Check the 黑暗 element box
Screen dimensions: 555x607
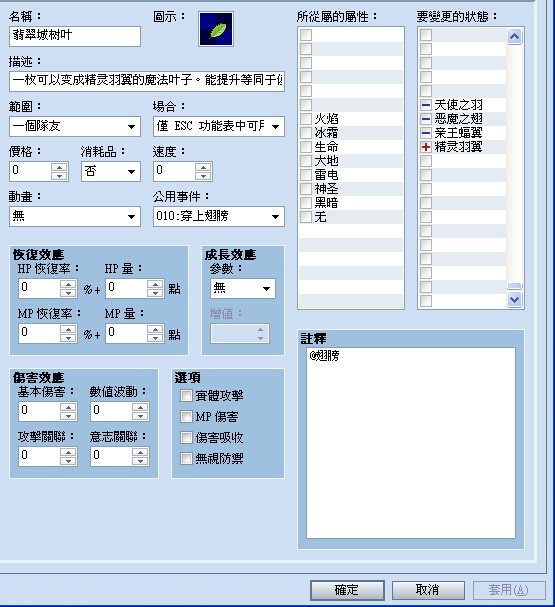(x=306, y=203)
